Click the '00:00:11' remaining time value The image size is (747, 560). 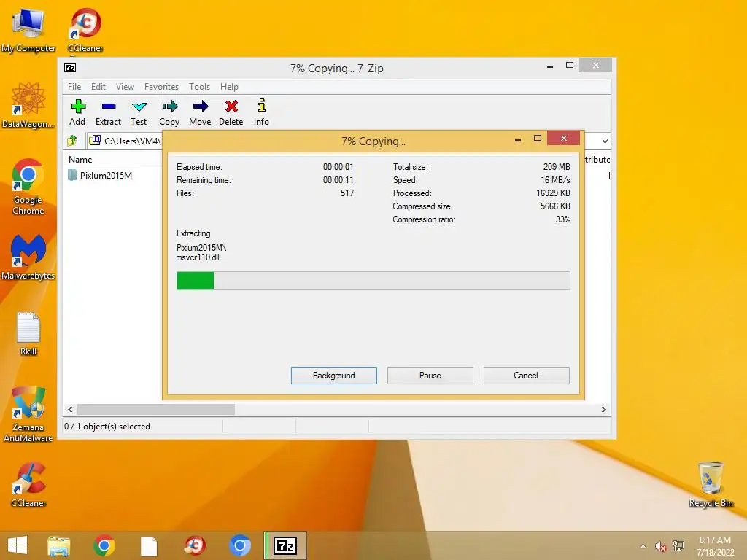(x=338, y=180)
